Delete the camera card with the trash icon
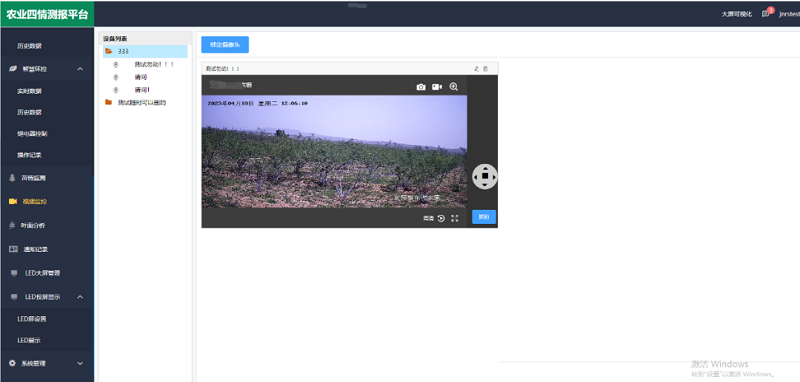Screen dimensions: 800x382 [485, 69]
